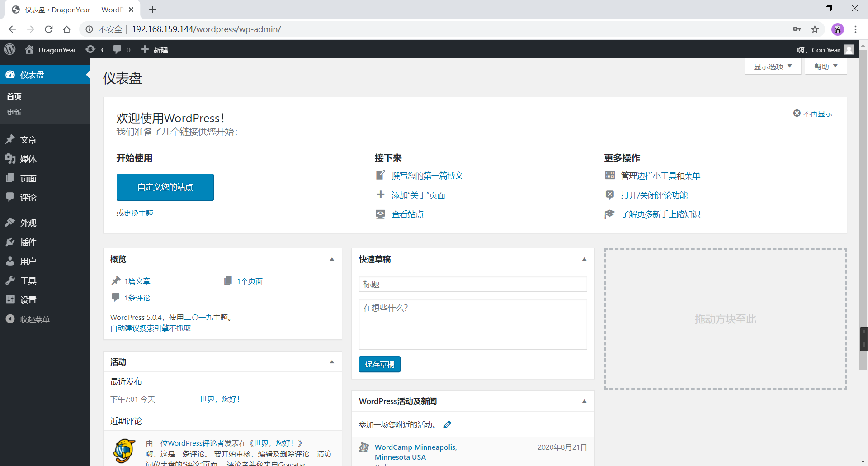Image resolution: width=868 pixels, height=466 pixels.
Task: Click the password key icon in address bar
Action: (x=797, y=29)
